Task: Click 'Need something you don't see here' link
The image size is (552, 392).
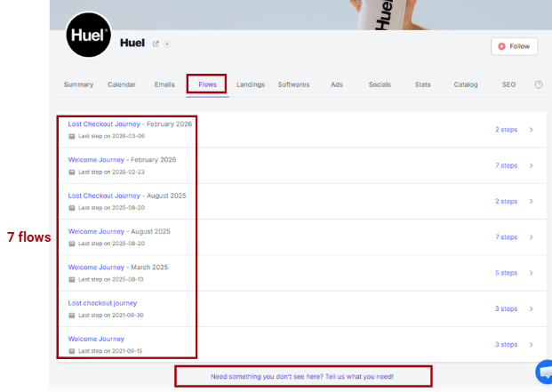Action: point(302,377)
